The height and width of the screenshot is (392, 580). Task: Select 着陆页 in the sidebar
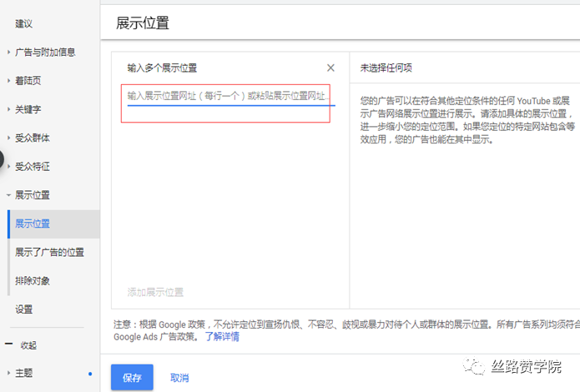[x=28, y=81]
